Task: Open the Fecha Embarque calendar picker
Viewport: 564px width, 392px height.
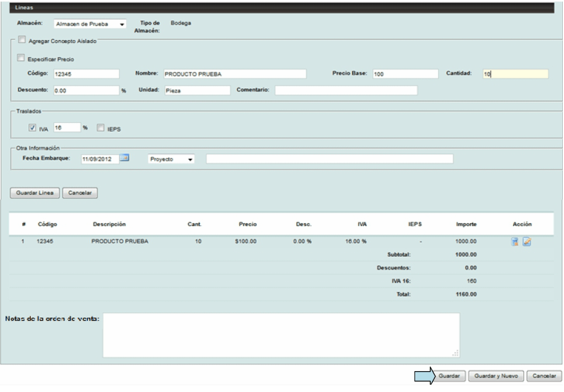Action: click(123, 158)
